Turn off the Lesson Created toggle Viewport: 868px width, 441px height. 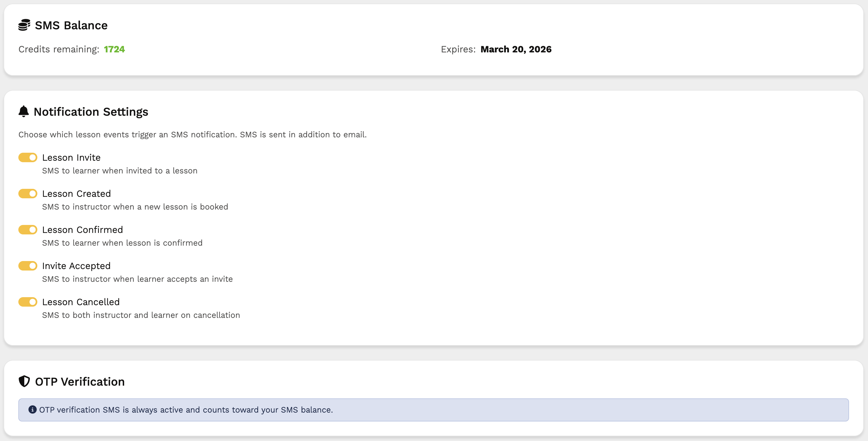click(x=28, y=194)
